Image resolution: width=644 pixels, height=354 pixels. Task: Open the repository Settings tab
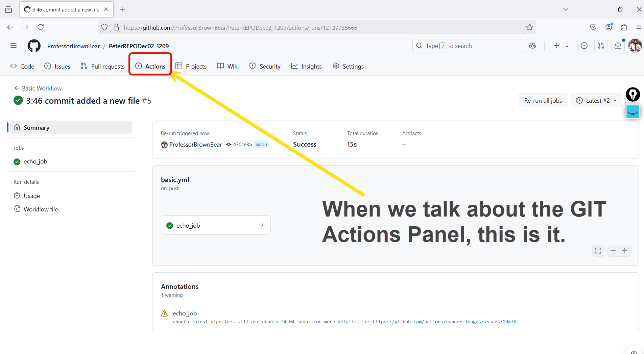point(348,66)
